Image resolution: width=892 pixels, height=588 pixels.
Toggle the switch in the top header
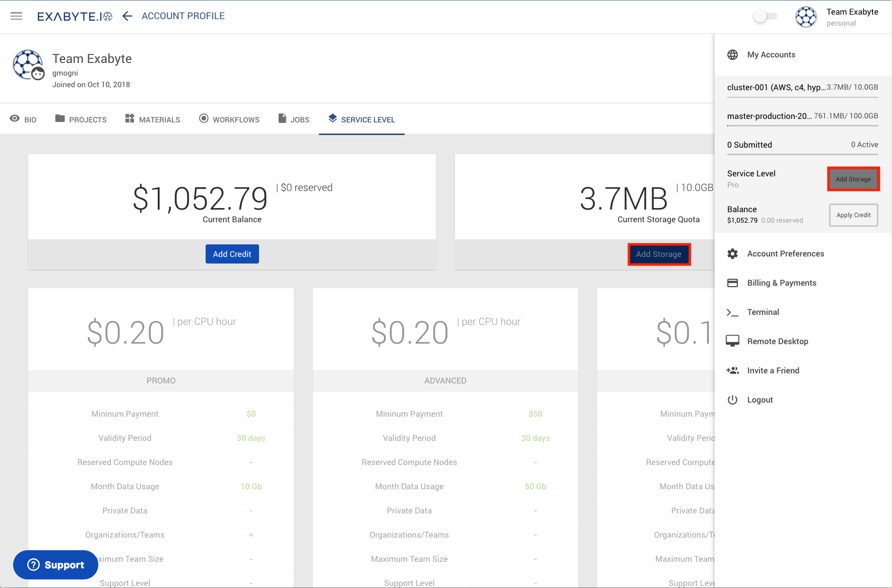(764, 16)
